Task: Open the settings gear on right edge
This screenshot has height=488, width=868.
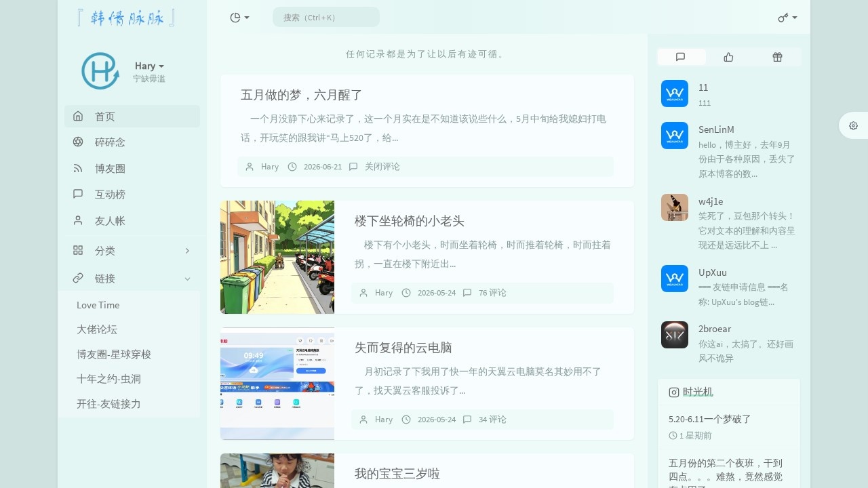Action: coord(853,125)
